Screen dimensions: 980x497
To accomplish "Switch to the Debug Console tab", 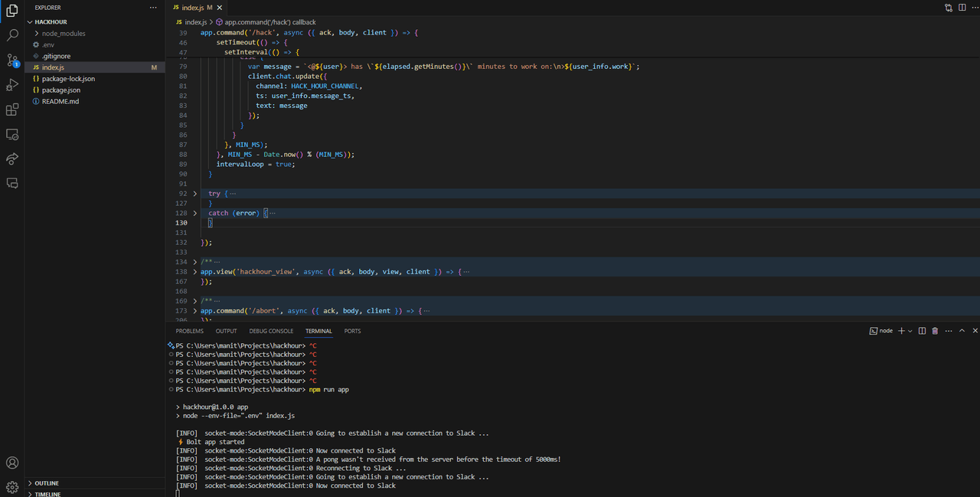I will (271, 331).
